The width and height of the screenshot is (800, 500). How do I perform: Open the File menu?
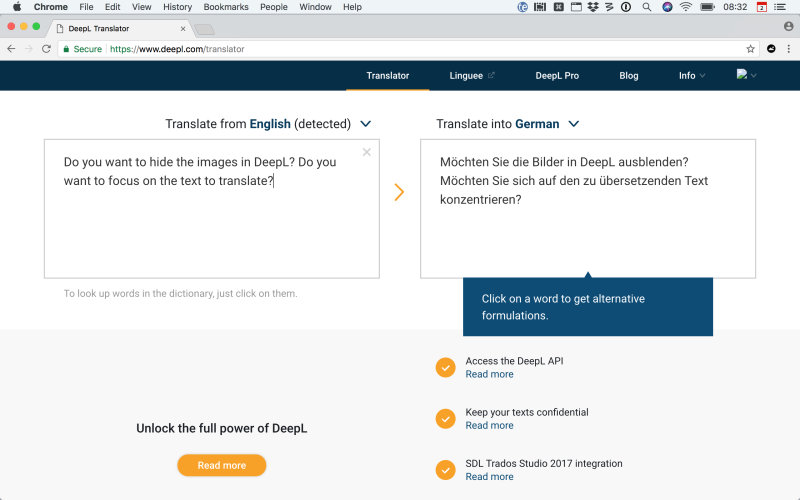point(86,7)
